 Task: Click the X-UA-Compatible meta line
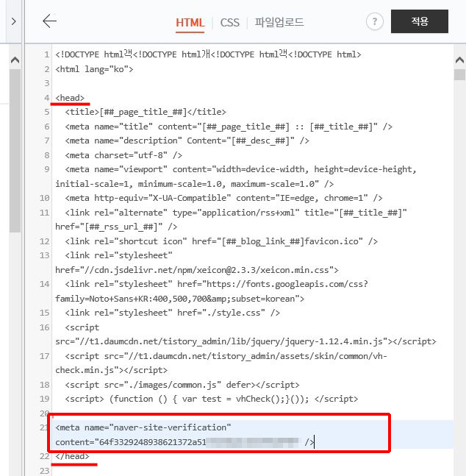(x=223, y=198)
